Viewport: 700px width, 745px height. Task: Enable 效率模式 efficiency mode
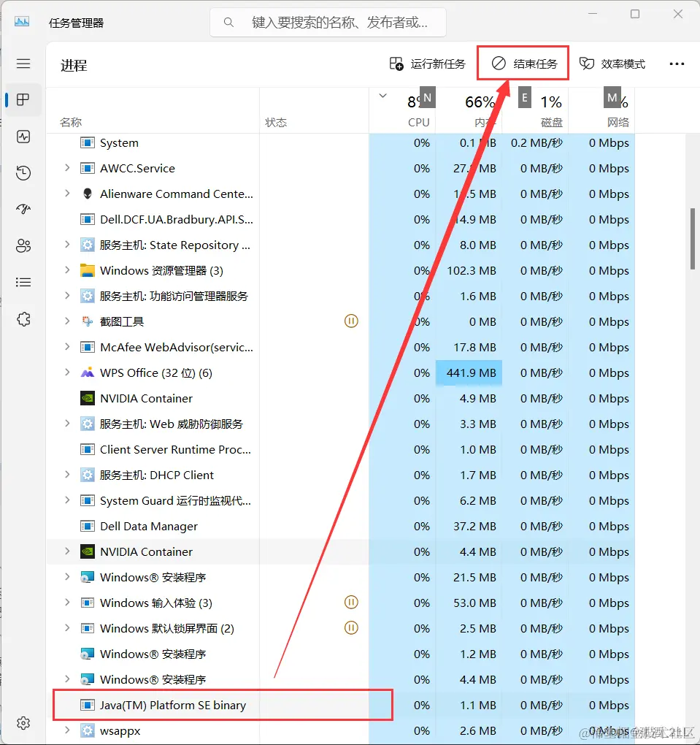pyautogui.click(x=612, y=64)
